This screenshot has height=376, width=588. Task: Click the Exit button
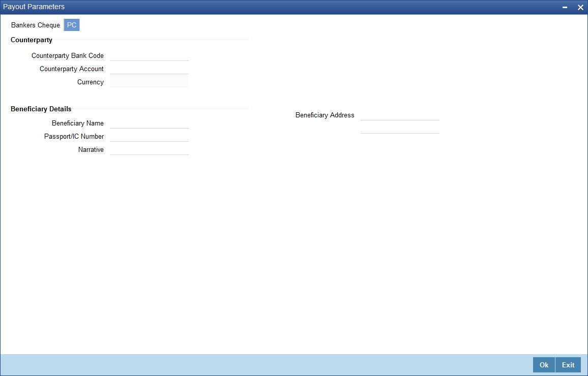tap(568, 365)
